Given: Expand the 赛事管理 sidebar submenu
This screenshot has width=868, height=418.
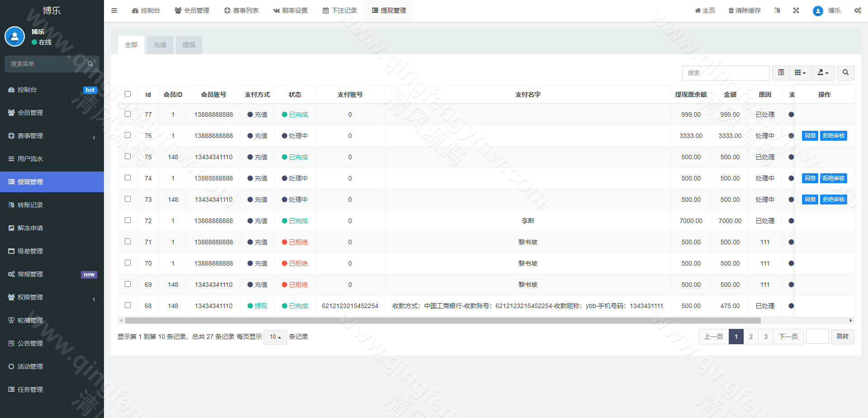Looking at the screenshot, I should [30, 136].
